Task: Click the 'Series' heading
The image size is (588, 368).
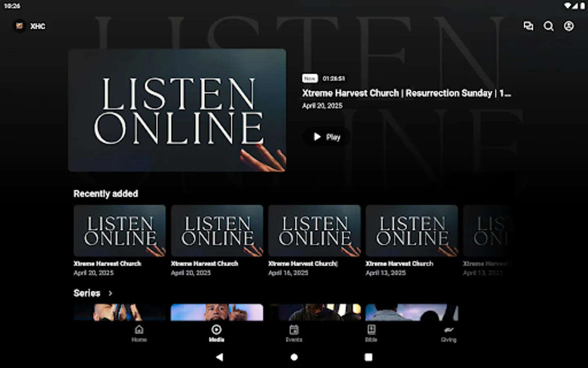Action: coord(87,293)
